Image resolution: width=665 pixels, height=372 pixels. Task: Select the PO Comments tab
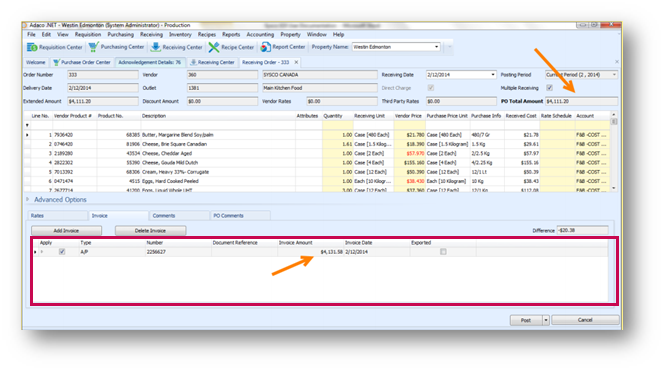tap(240, 215)
